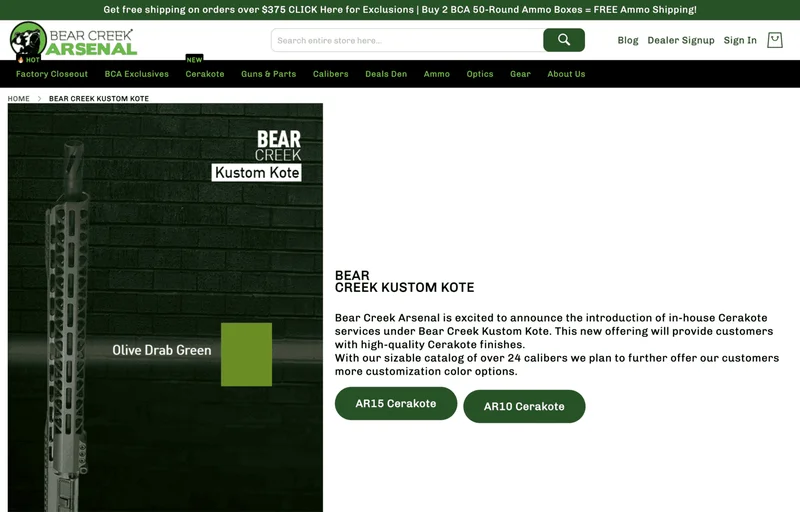Viewport: 800px width, 512px height.
Task: Click the BEAR CREEK KUSTOM KOTE heading
Action: tap(404, 281)
